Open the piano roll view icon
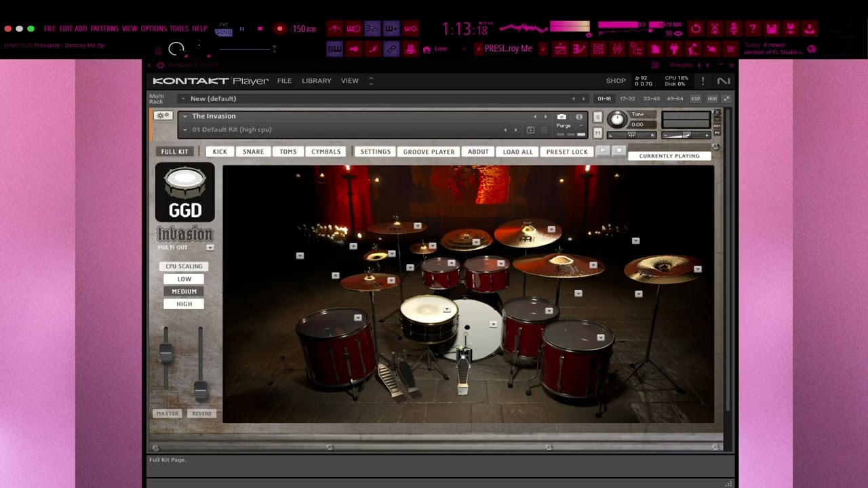The image size is (868, 488). 578,49
